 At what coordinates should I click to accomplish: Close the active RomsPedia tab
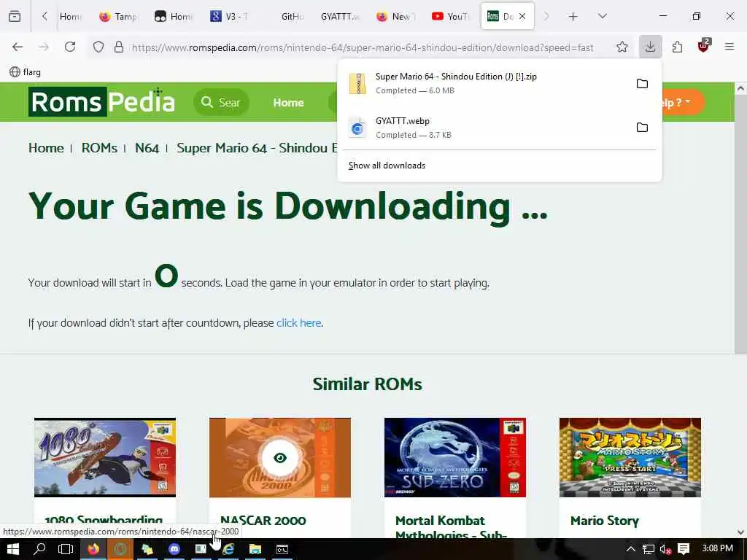pos(522,16)
